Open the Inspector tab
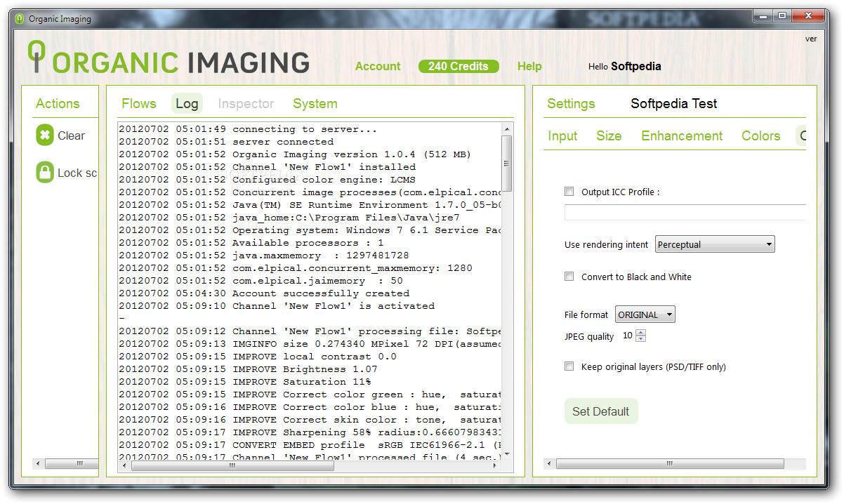The image size is (844, 504). [246, 103]
